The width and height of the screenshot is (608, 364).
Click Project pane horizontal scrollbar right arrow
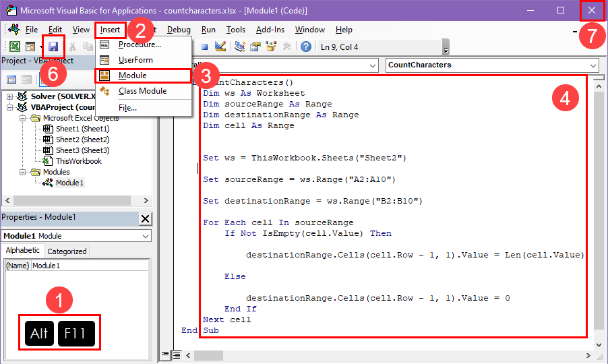tap(146, 200)
